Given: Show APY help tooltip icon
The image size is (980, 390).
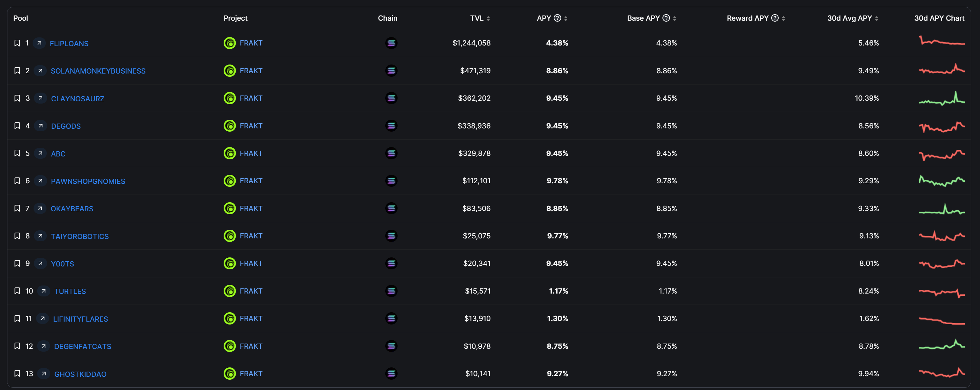Looking at the screenshot, I should pyautogui.click(x=557, y=18).
